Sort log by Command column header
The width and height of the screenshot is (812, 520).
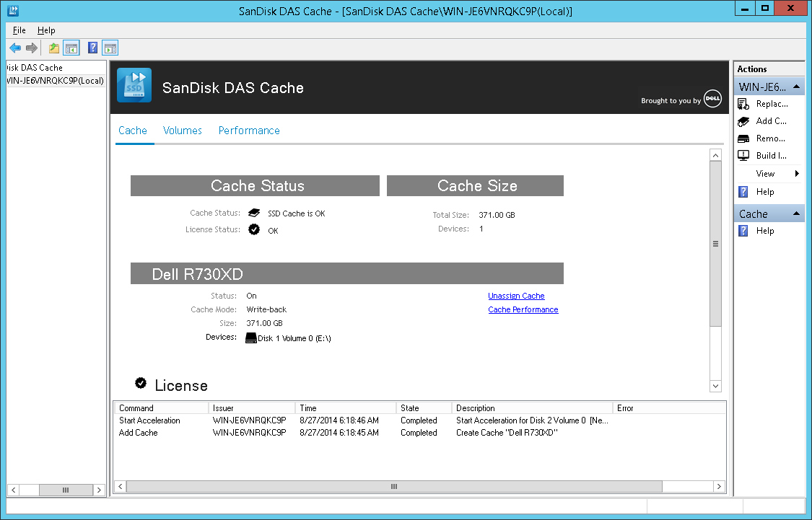pyautogui.click(x=161, y=408)
